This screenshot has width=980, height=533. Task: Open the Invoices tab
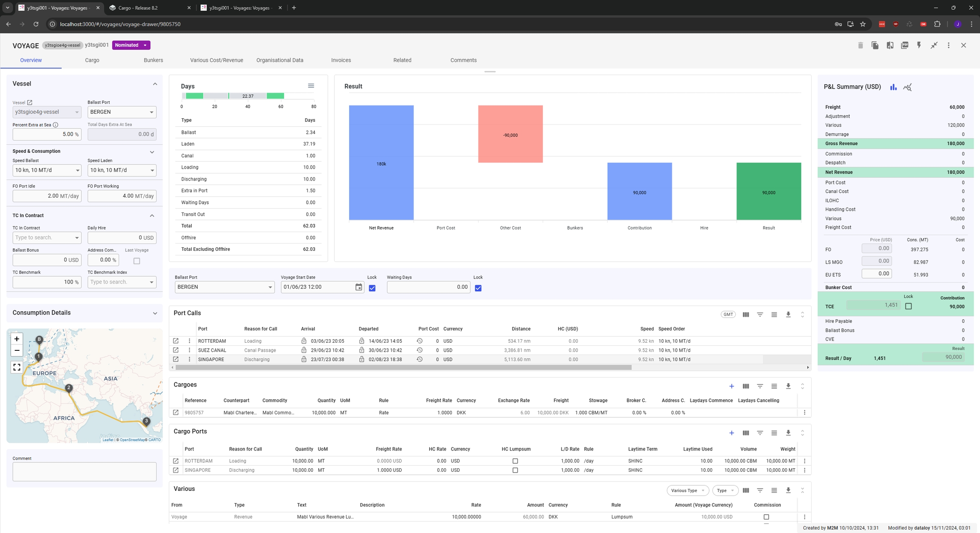(341, 60)
